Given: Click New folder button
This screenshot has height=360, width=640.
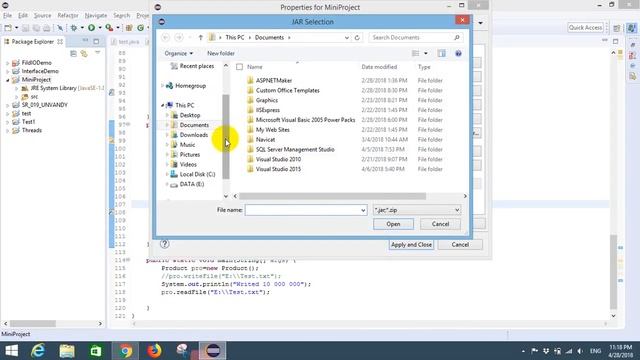Looking at the screenshot, I should click(221, 53).
